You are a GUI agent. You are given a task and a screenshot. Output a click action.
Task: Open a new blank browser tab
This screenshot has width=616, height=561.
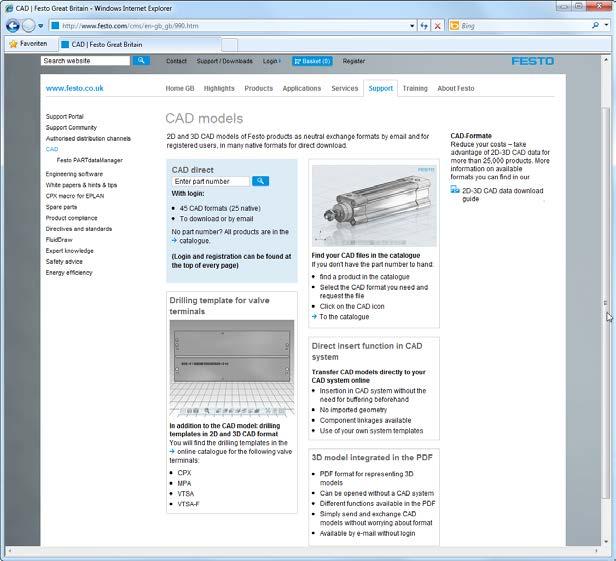[x=229, y=45]
